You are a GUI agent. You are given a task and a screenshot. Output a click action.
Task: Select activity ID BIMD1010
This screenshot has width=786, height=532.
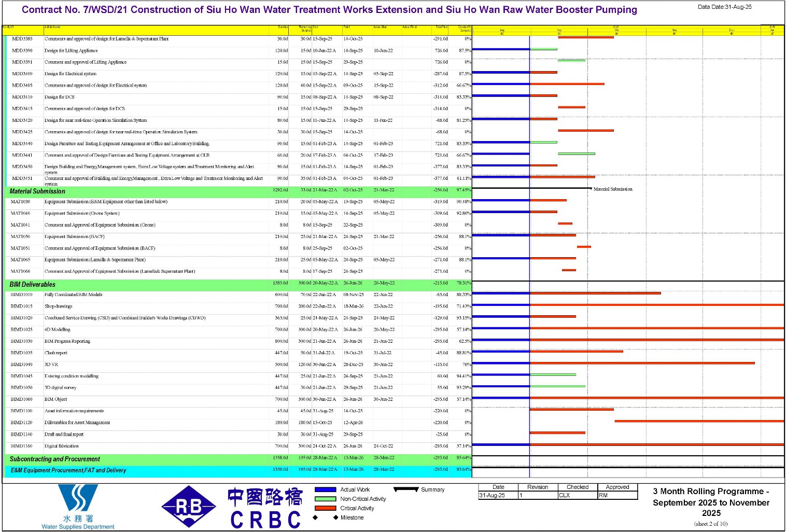(21, 295)
